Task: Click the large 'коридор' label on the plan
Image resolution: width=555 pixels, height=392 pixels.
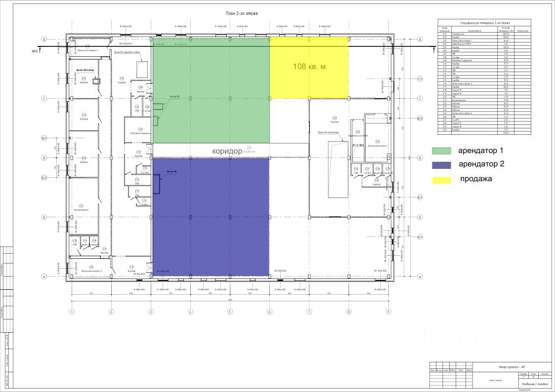Action: pyautogui.click(x=227, y=151)
